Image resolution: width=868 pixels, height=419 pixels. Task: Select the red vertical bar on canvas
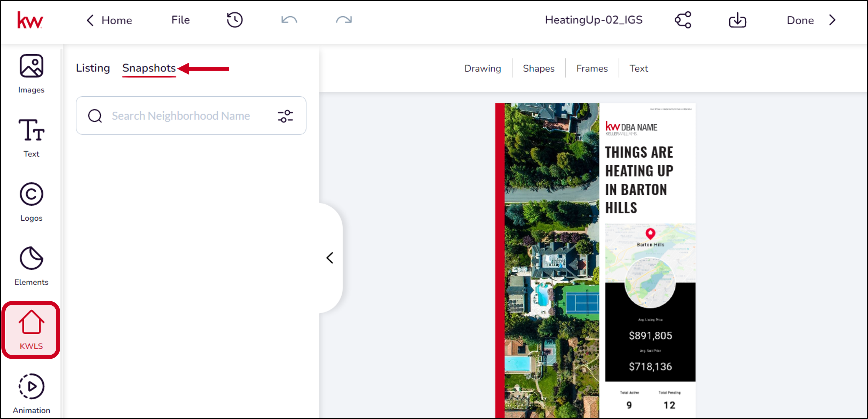click(x=500, y=260)
